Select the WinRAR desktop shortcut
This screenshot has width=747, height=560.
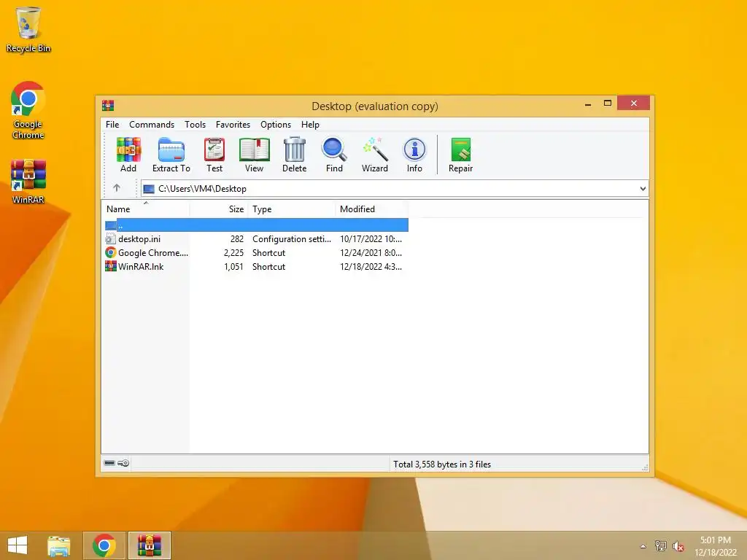point(28,182)
